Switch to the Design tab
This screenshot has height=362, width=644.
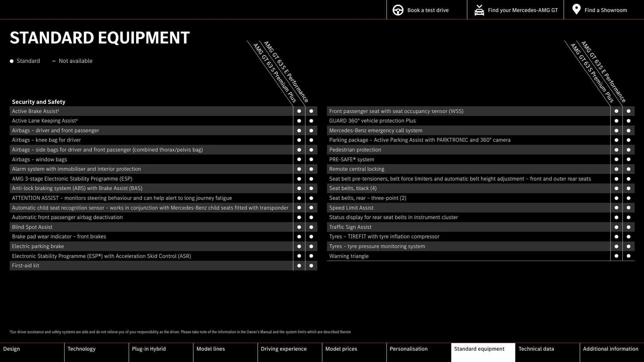[x=12, y=349]
